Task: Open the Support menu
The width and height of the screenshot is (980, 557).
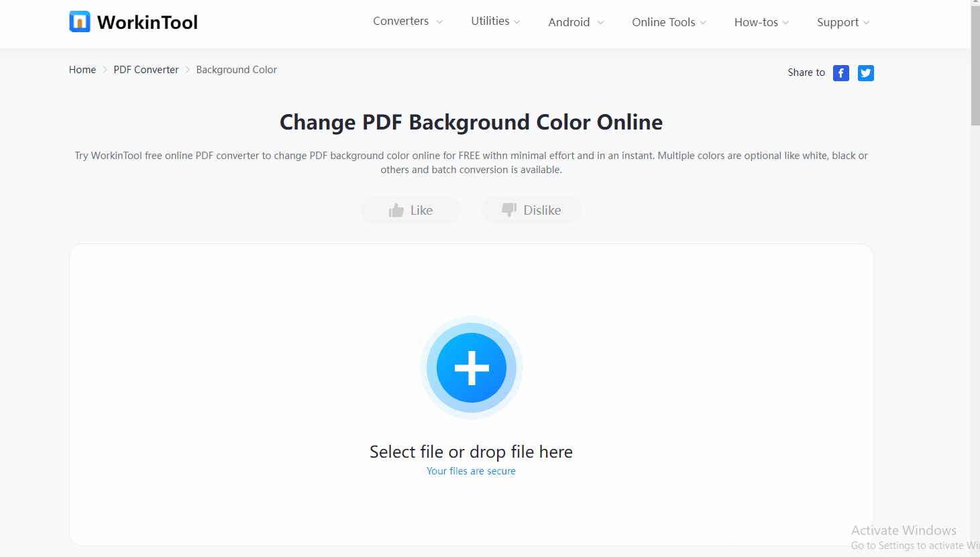Action: pos(838,22)
